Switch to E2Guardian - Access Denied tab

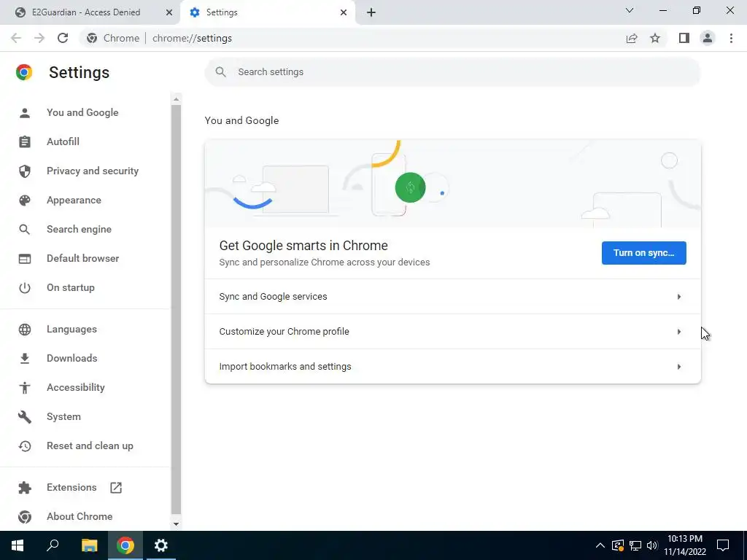90,12
